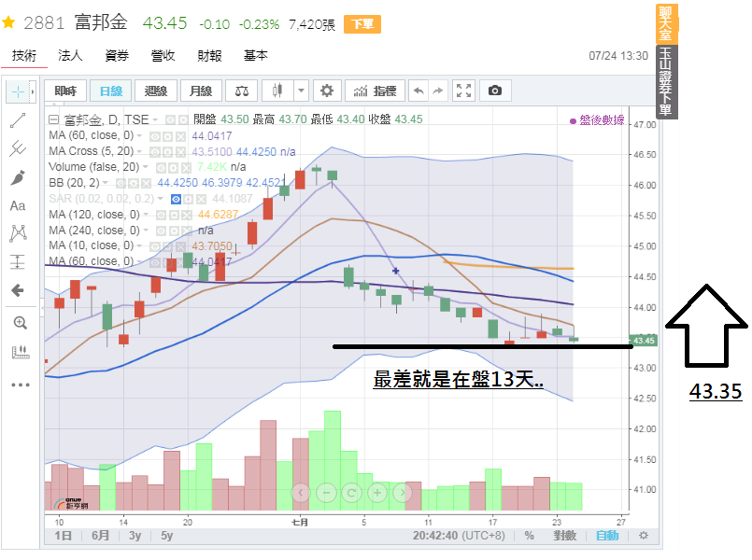Screen dimensions: 752x560
Task: Toggle log scale with 對數 button
Action: (564, 536)
